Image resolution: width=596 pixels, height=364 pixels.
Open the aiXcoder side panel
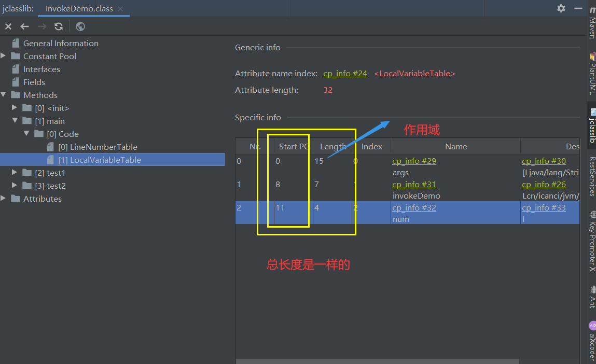(592, 341)
